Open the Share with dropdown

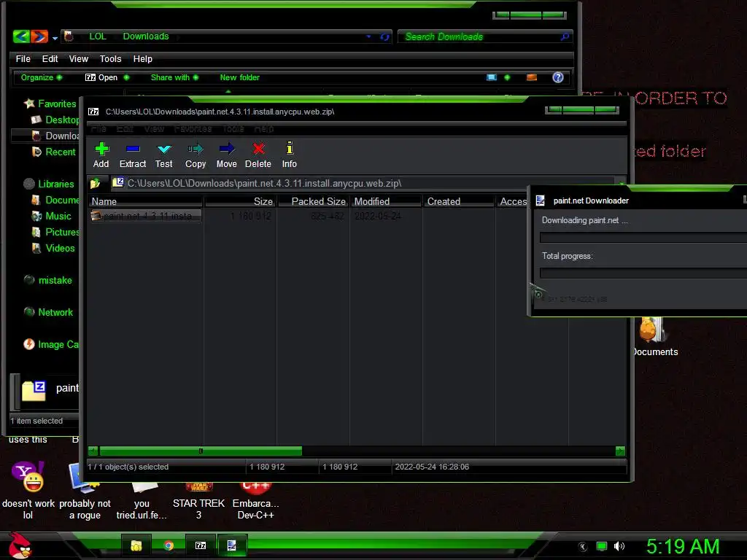coord(174,77)
